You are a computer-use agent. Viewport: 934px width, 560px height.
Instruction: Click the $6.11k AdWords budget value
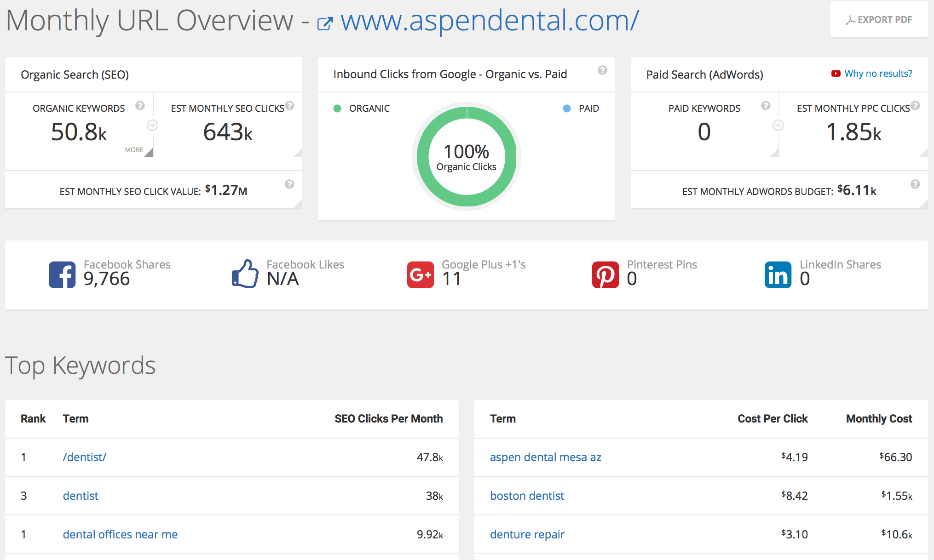click(x=857, y=190)
